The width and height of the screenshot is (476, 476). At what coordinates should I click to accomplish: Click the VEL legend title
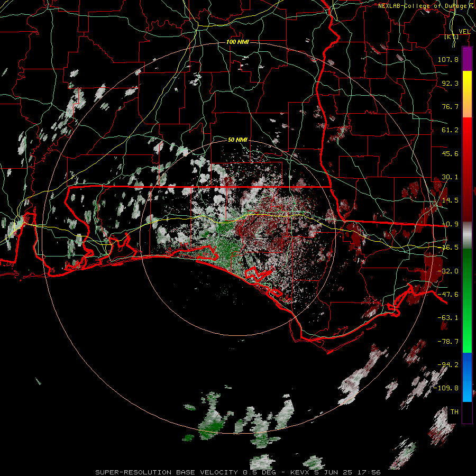click(x=464, y=31)
